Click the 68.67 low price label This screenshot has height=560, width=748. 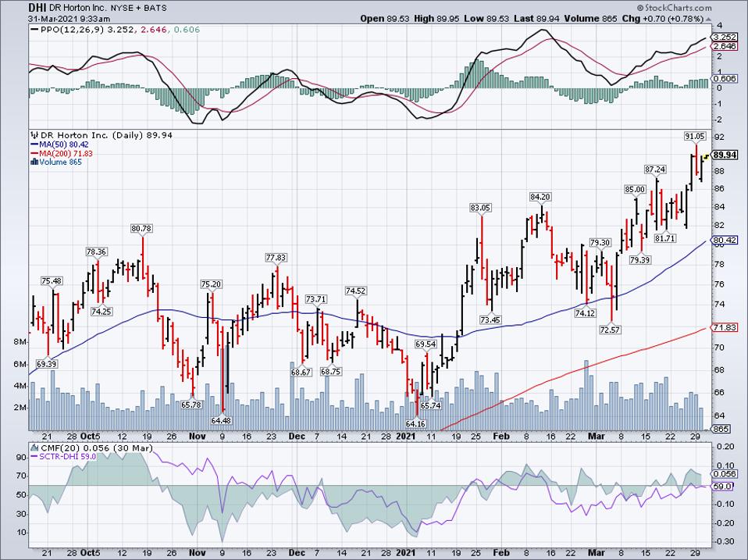point(301,372)
